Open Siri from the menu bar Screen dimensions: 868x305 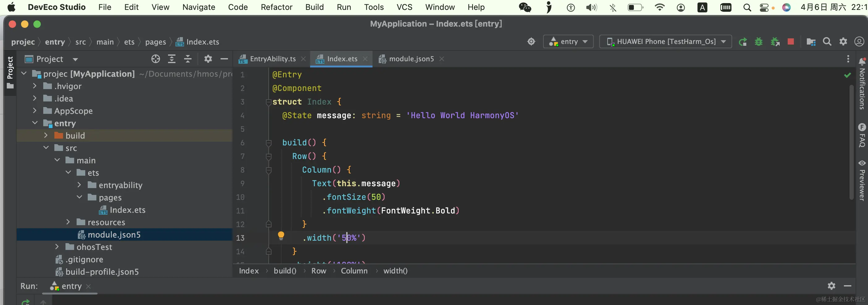point(786,7)
